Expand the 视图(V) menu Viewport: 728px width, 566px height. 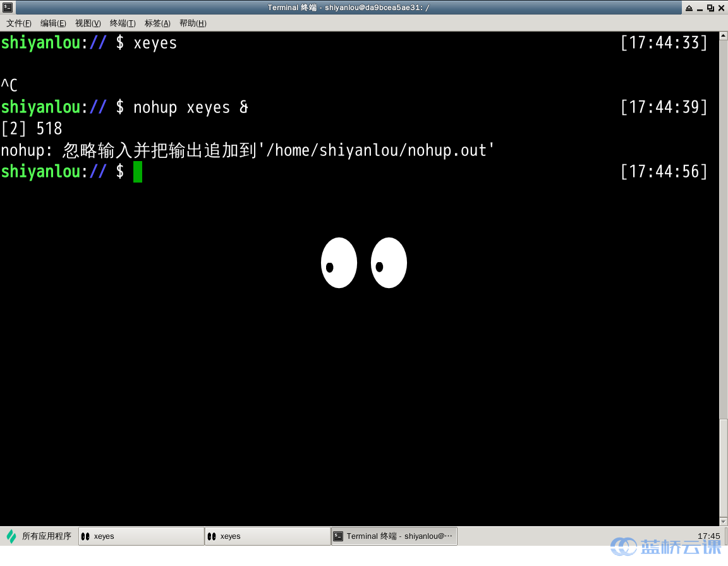(88, 23)
